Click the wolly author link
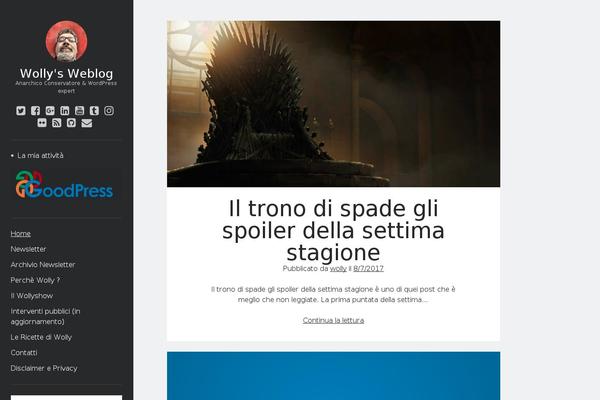The height and width of the screenshot is (400, 600). (338, 268)
